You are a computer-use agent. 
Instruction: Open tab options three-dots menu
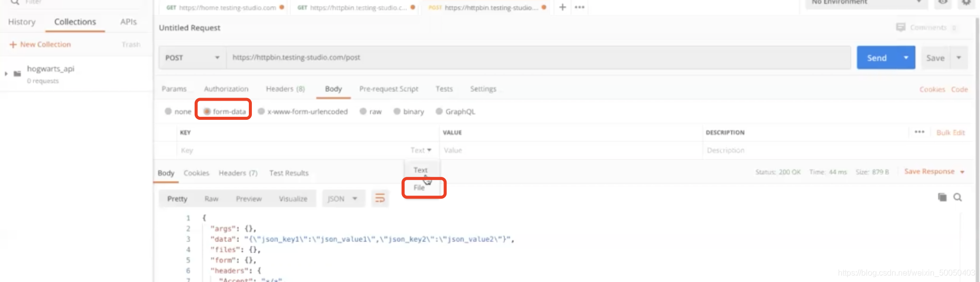coord(580,7)
